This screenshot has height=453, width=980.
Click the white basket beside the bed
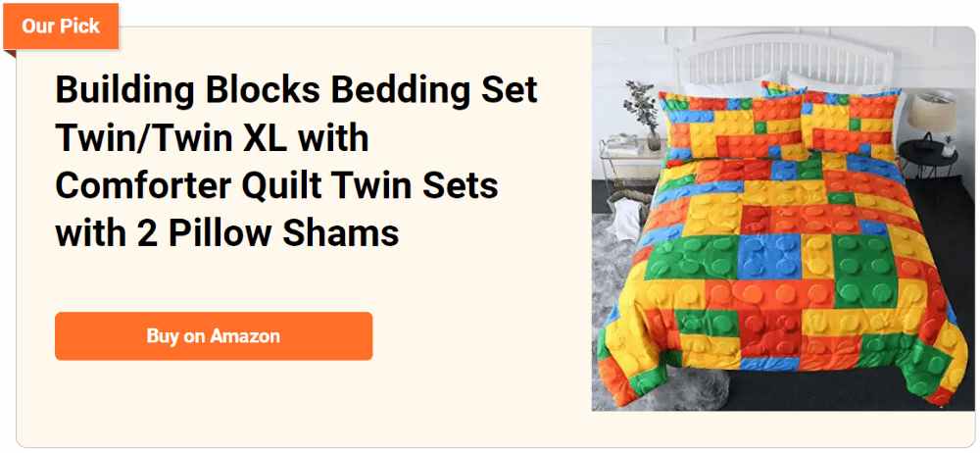click(x=627, y=215)
